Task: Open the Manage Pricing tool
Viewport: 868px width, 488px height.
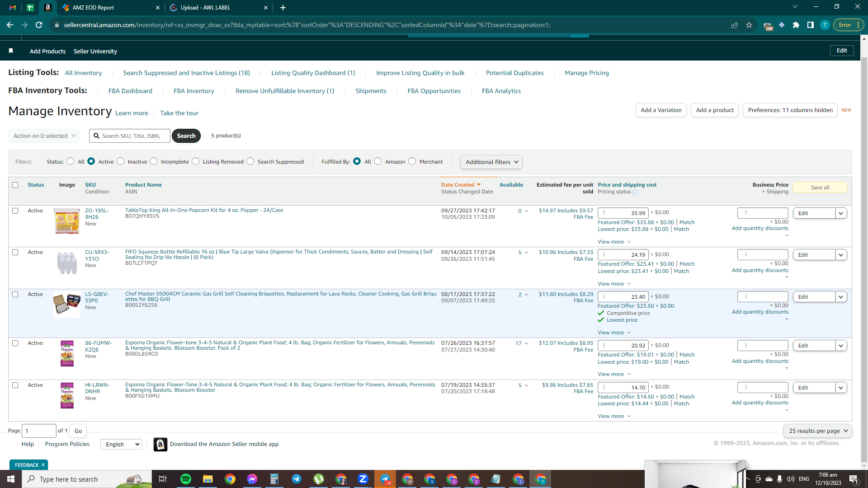Action: [587, 73]
